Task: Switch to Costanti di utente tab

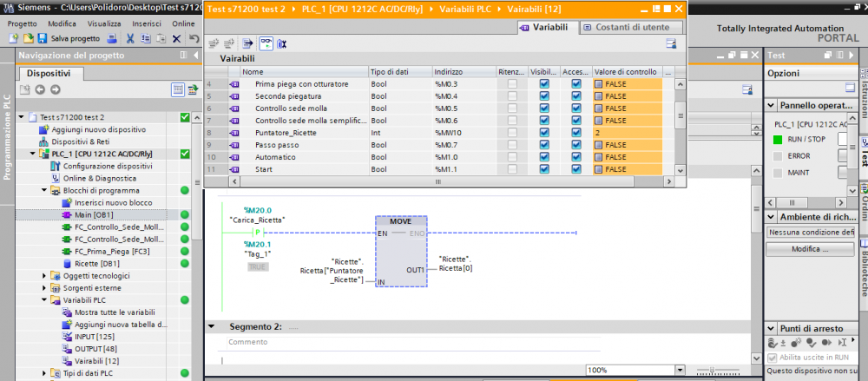Action: click(x=632, y=27)
